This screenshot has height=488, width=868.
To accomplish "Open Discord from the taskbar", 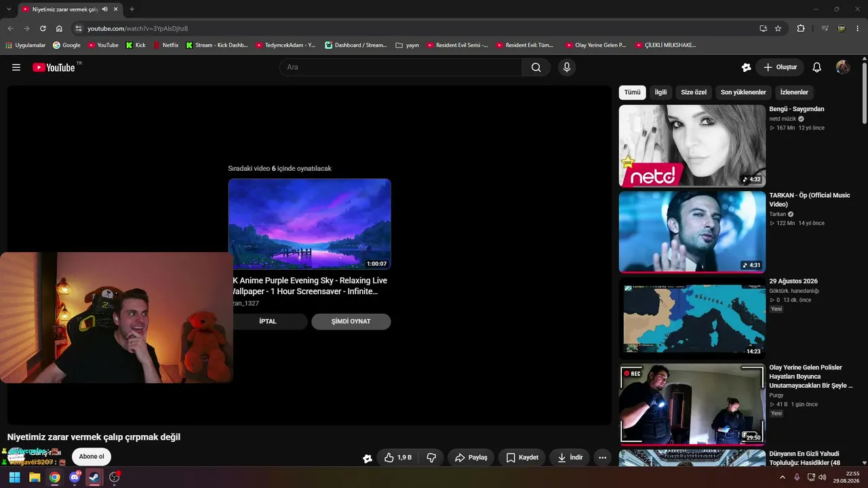I will tap(75, 477).
